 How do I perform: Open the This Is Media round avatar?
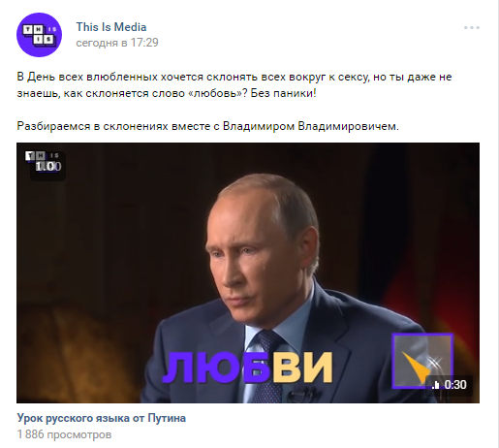pos(39,35)
